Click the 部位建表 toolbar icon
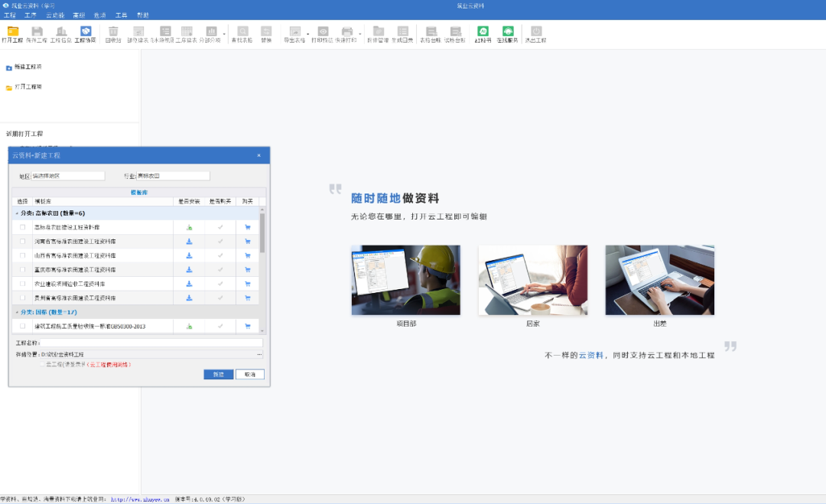The width and height of the screenshot is (826, 504). (138, 34)
